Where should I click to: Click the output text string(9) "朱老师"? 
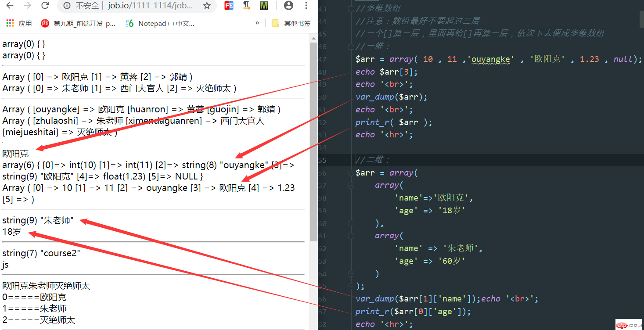38,220
